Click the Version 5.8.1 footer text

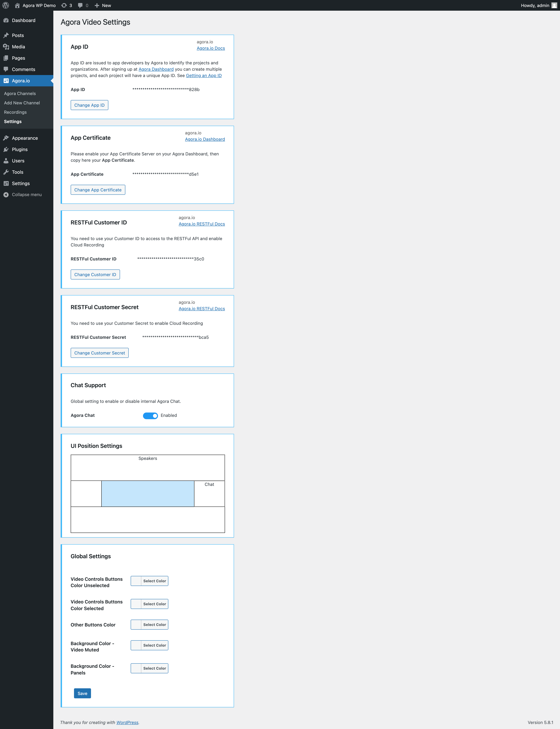click(x=540, y=722)
